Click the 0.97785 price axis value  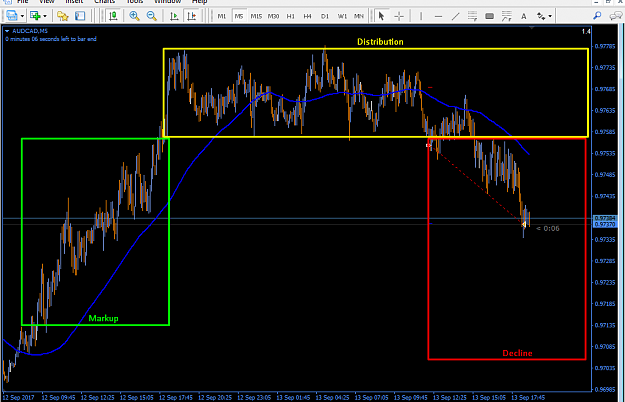click(x=605, y=47)
